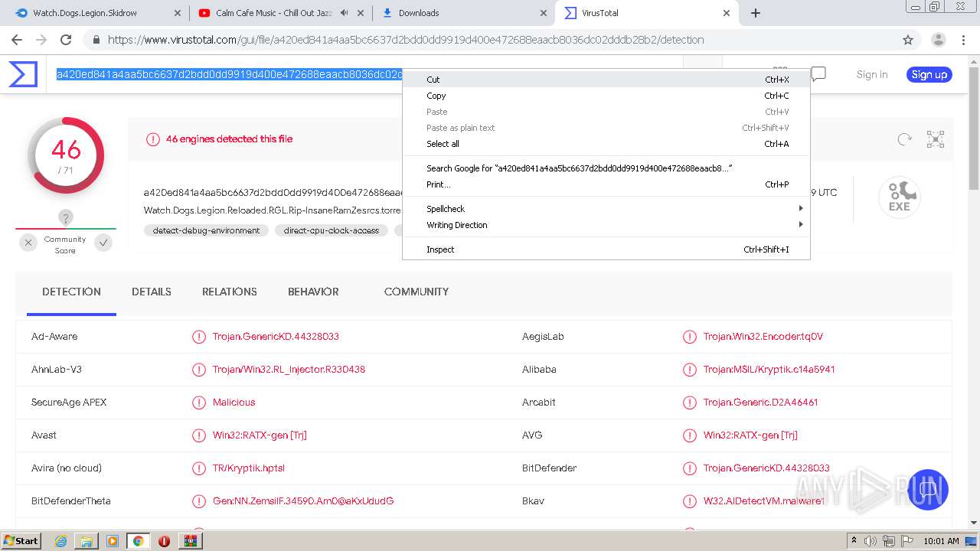Mute the Calm Cafe Music tab audio
980x551 pixels.
point(345,13)
